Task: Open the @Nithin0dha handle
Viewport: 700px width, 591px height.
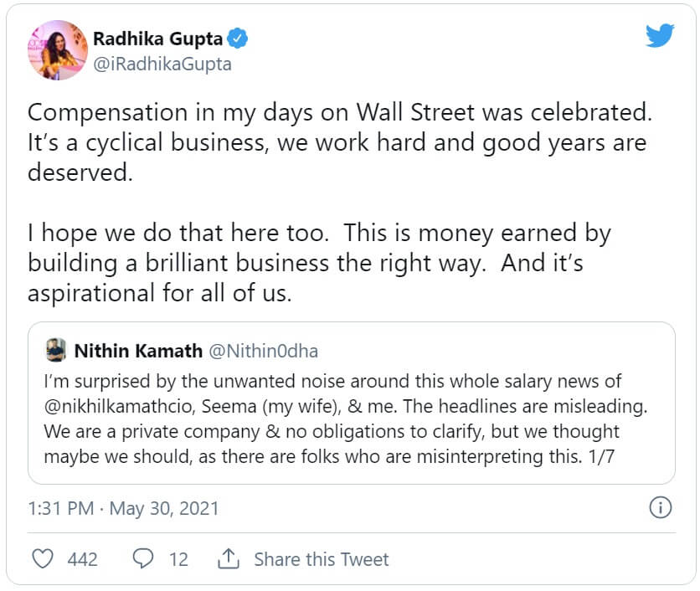Action: [262, 351]
